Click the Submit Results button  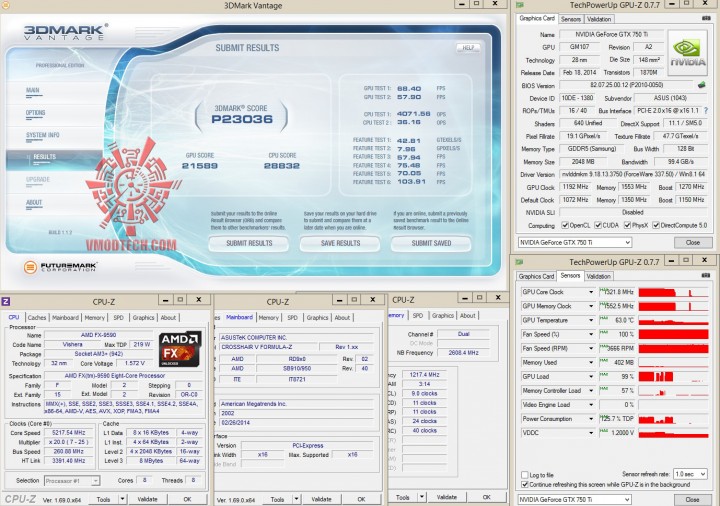point(249,243)
